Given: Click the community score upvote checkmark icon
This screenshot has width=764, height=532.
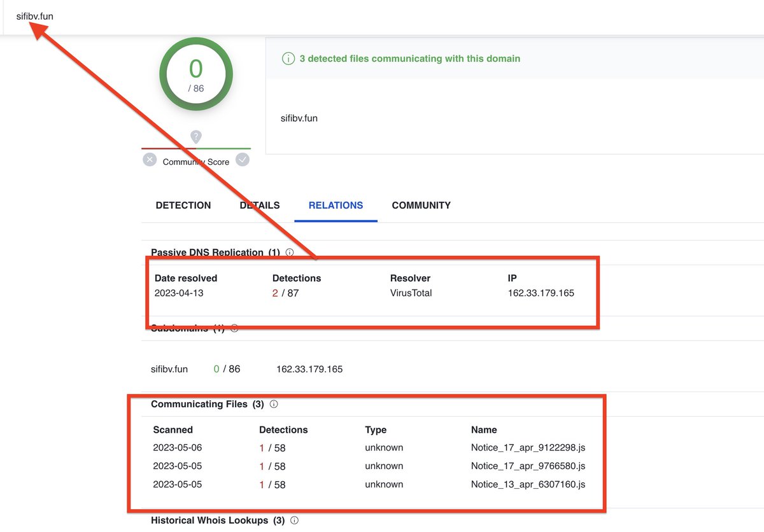Looking at the screenshot, I should pos(243,160).
